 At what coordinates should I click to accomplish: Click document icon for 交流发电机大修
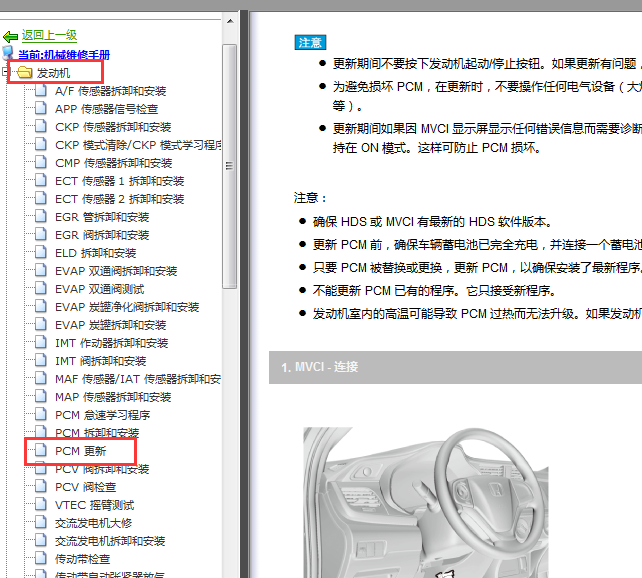(41, 523)
